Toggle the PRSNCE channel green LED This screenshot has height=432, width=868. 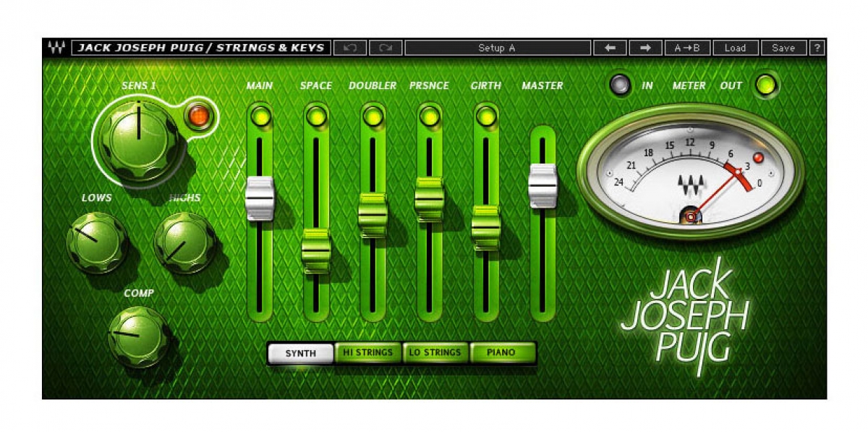(x=430, y=116)
